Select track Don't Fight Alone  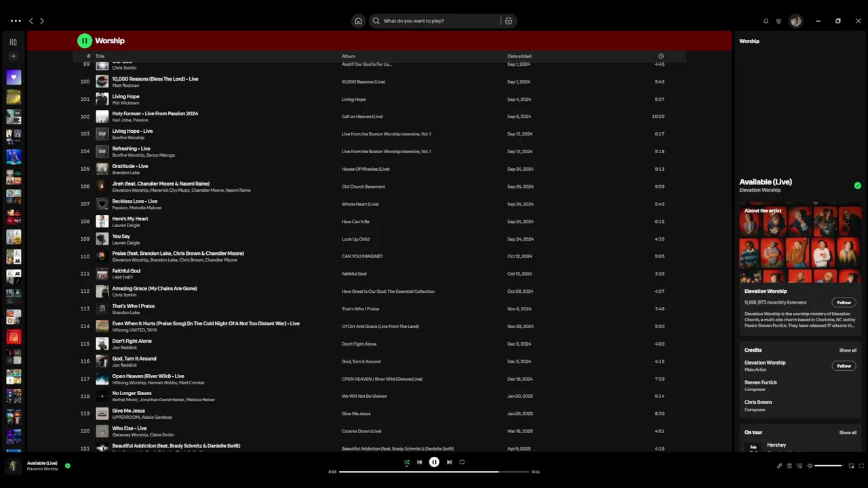[x=132, y=341]
